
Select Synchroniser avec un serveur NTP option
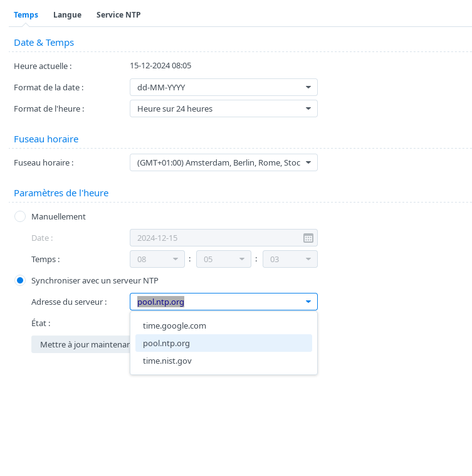pos(20,280)
